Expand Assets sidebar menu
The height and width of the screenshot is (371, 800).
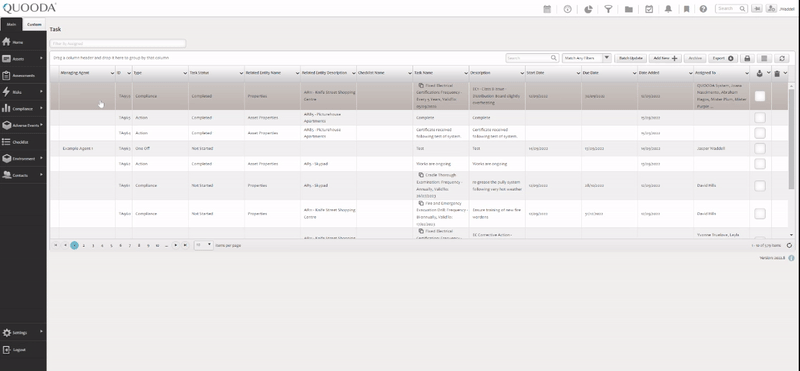coord(23,59)
